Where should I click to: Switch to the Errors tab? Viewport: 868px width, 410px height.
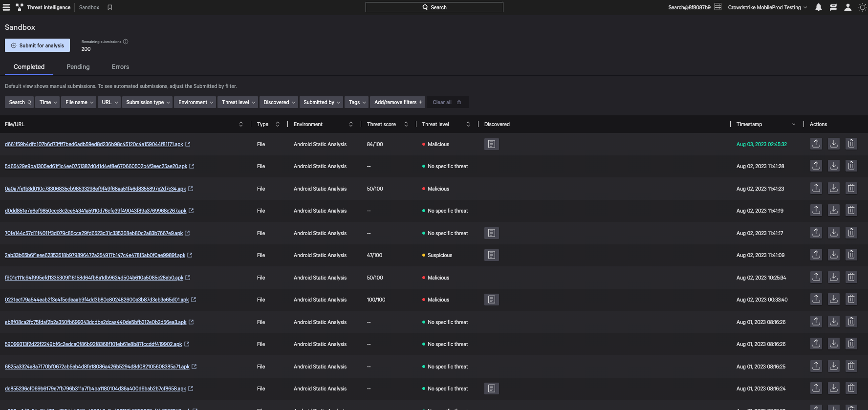120,67
